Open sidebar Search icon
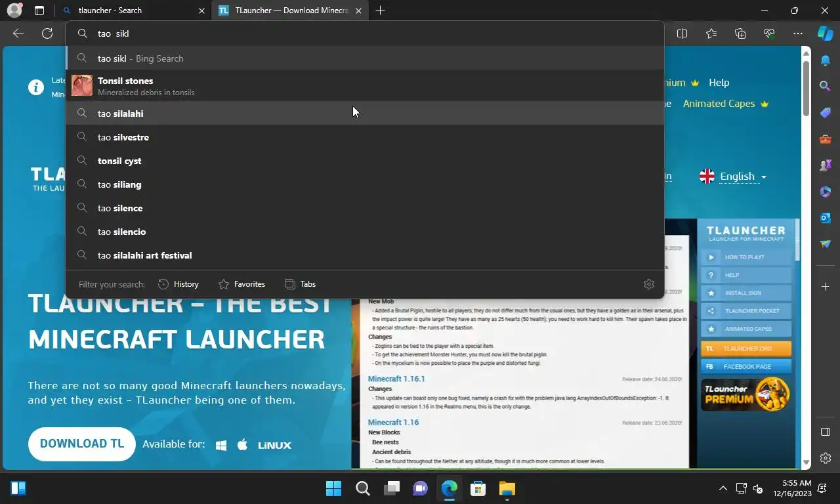Image resolution: width=840 pixels, height=504 pixels. point(826,86)
